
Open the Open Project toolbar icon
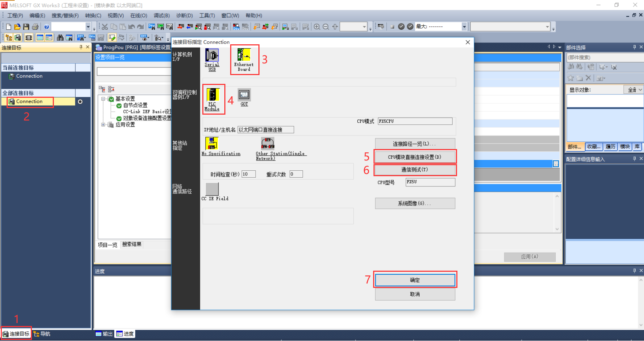tap(16, 26)
